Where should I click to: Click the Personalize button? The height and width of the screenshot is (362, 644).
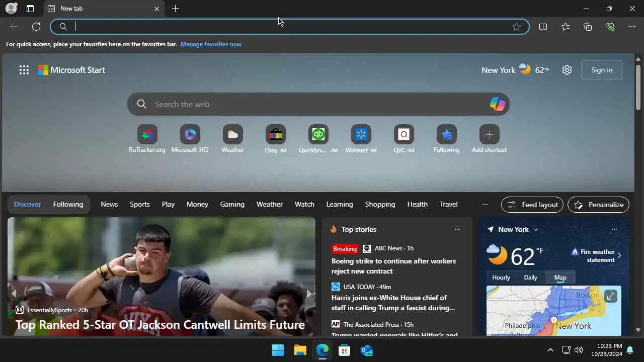coord(598,205)
